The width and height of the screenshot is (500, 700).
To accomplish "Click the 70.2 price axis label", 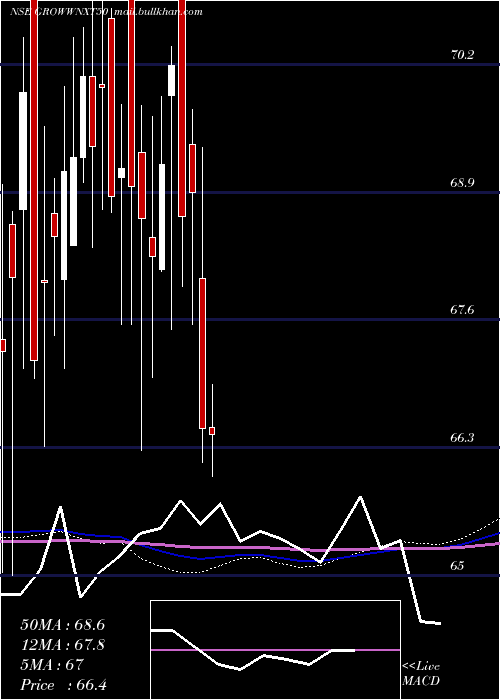I will (462, 55).
